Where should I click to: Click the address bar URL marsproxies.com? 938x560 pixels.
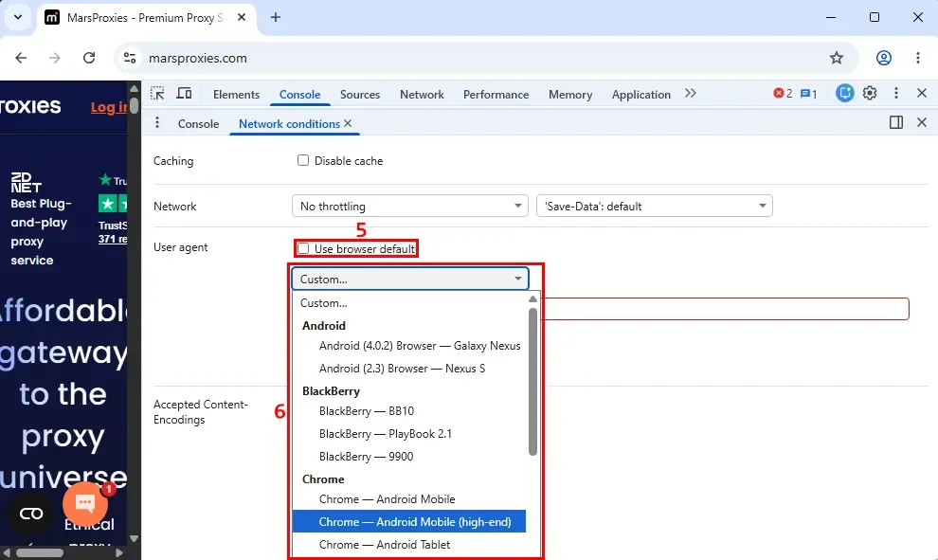tap(197, 58)
